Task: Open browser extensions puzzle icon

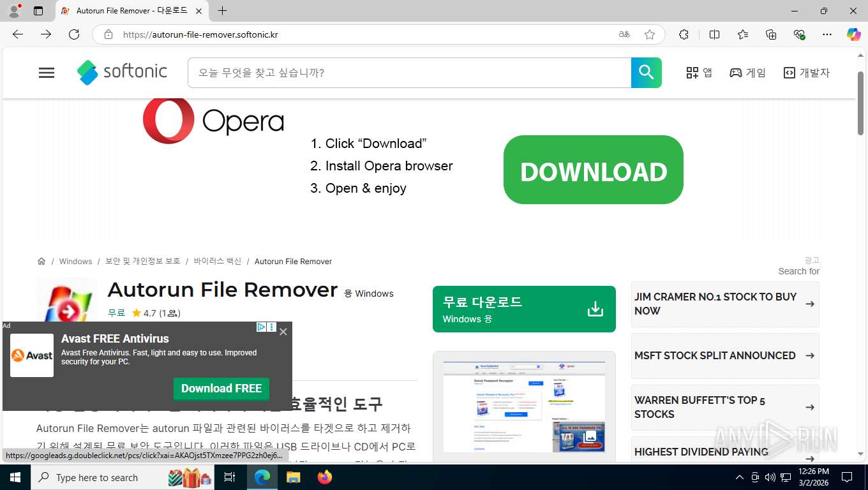Action: tap(684, 34)
